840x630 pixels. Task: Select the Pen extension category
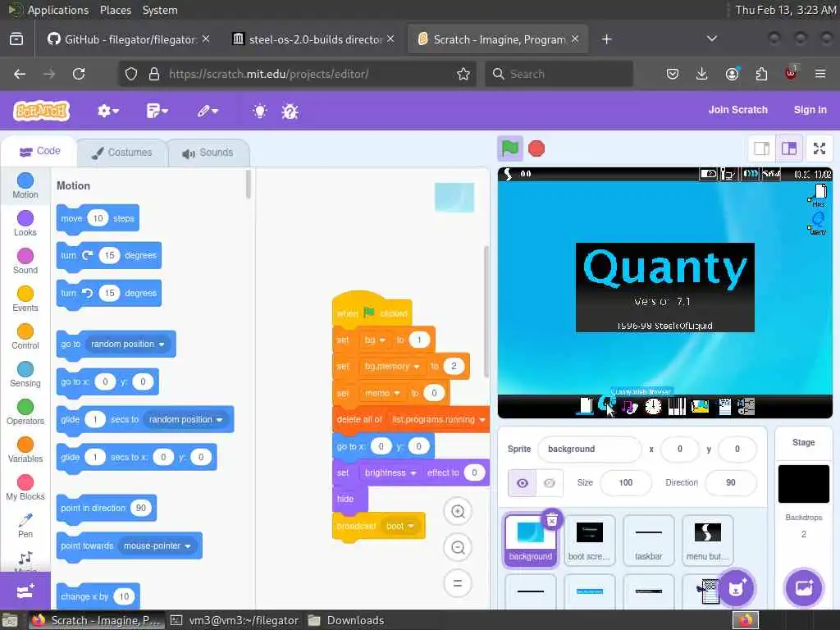pos(25,526)
